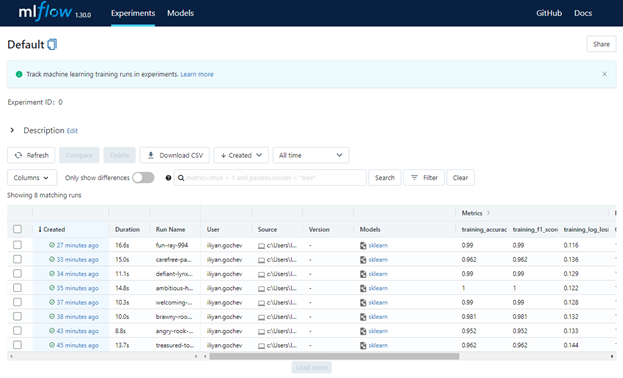This screenshot has height=378, width=623.
Task: Click the scroll right arrow of the table
Action: [x=612, y=356]
